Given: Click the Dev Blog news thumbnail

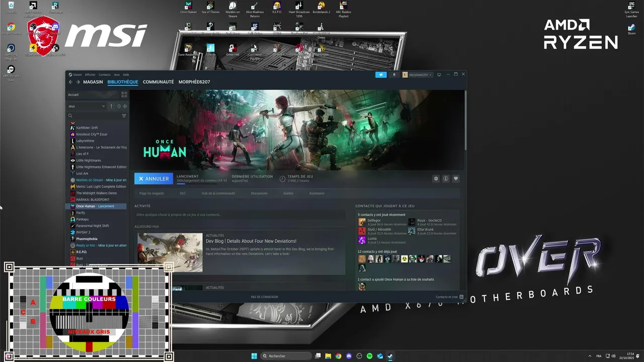Looking at the screenshot, I should 170,252.
